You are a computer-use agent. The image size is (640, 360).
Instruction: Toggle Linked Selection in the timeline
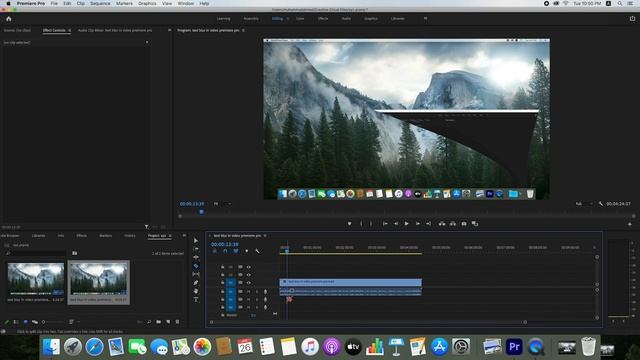click(236, 251)
